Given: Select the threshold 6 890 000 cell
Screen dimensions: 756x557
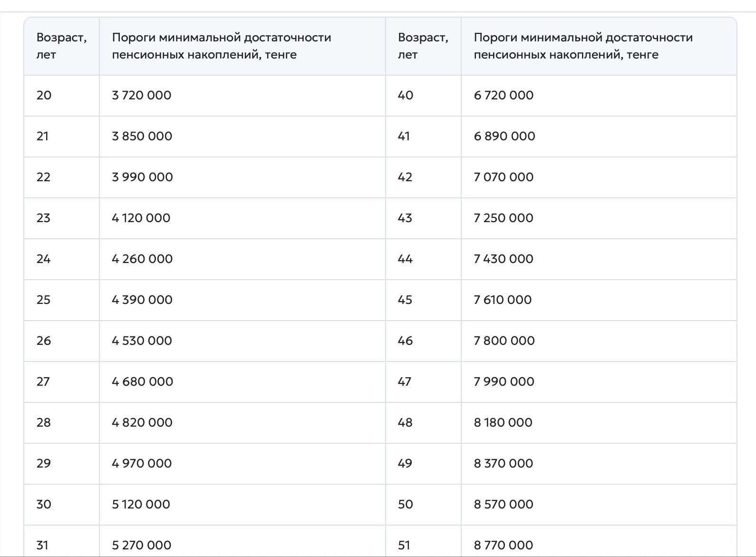Looking at the screenshot, I should (504, 136).
